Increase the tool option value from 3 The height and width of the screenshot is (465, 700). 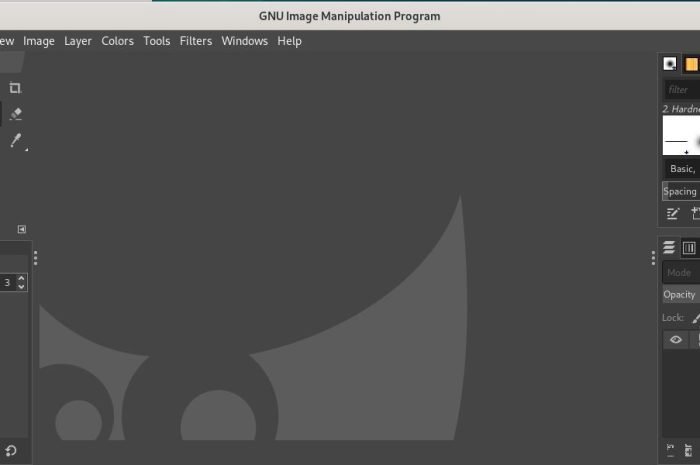(21, 278)
